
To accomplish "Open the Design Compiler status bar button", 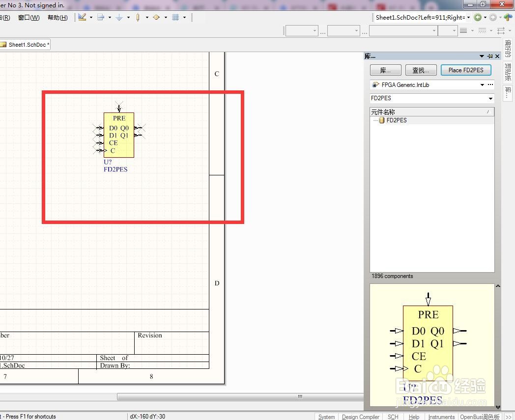I will (361, 417).
